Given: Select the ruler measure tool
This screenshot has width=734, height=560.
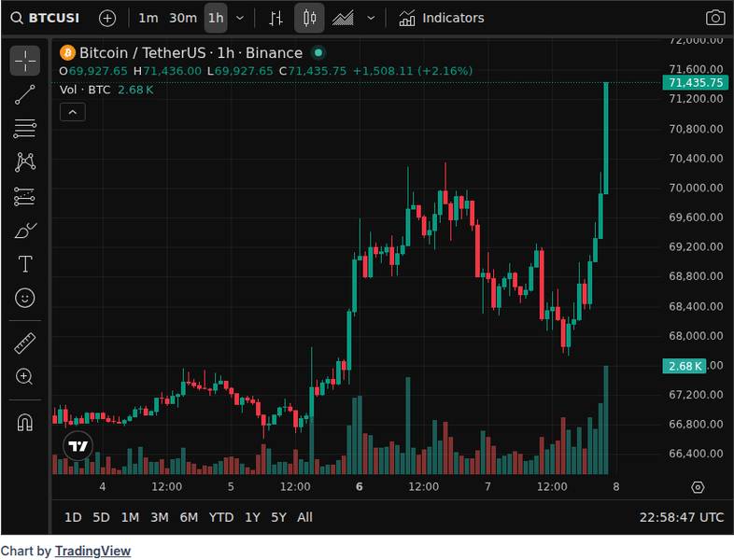Looking at the screenshot, I should point(25,343).
